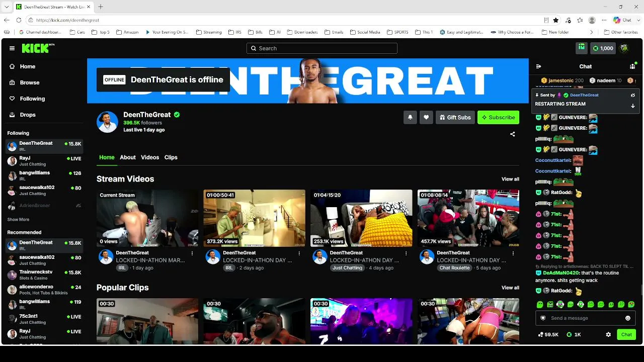The height and width of the screenshot is (362, 644).
Task: Open the emoji picker in chat input
Action: click(628, 318)
